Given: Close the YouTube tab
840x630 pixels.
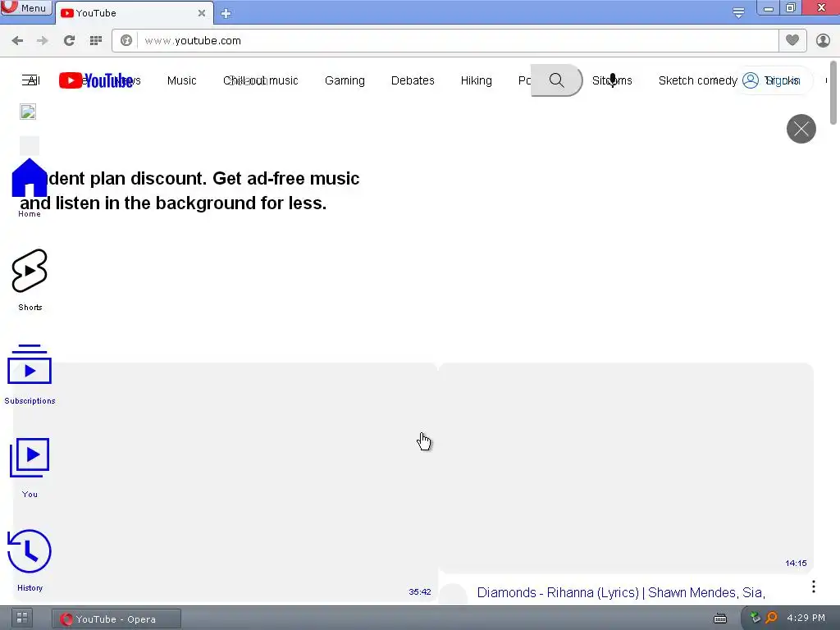Looking at the screenshot, I should point(202,13).
